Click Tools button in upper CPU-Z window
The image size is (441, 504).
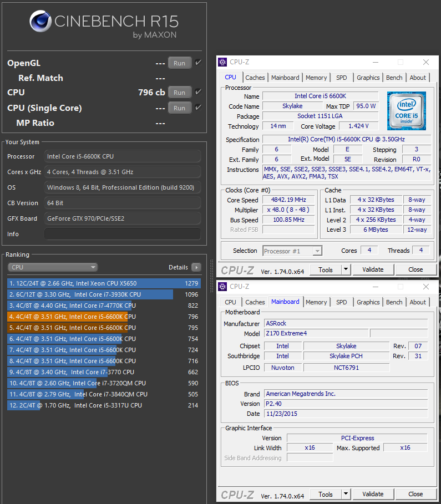326,269
